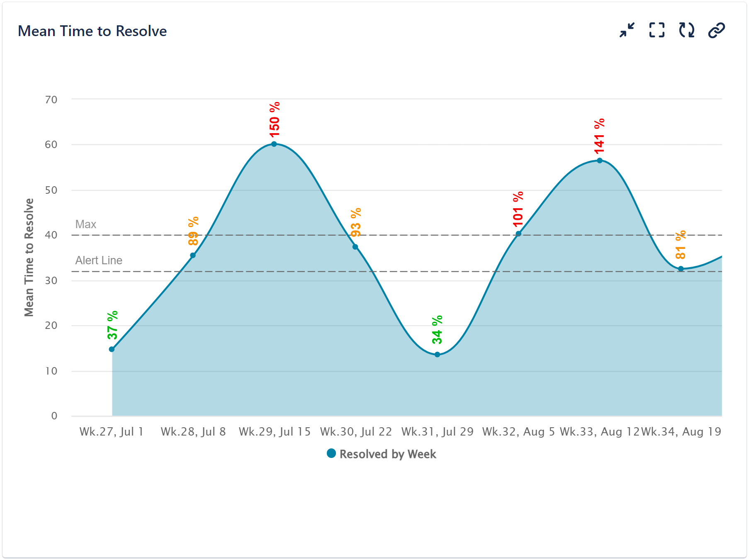
Task: Select the data point at Wk.31, Jul 29
Action: click(x=437, y=354)
